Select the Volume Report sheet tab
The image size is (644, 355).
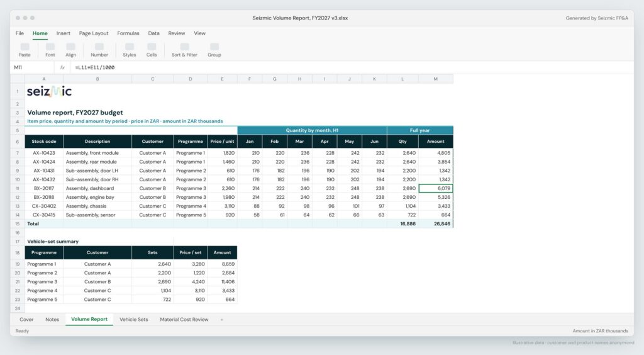pos(89,319)
